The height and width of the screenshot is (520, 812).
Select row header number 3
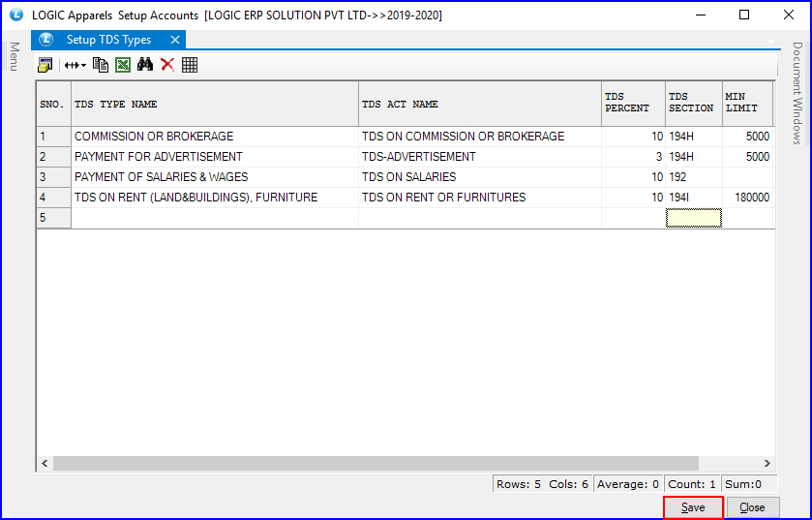53,177
